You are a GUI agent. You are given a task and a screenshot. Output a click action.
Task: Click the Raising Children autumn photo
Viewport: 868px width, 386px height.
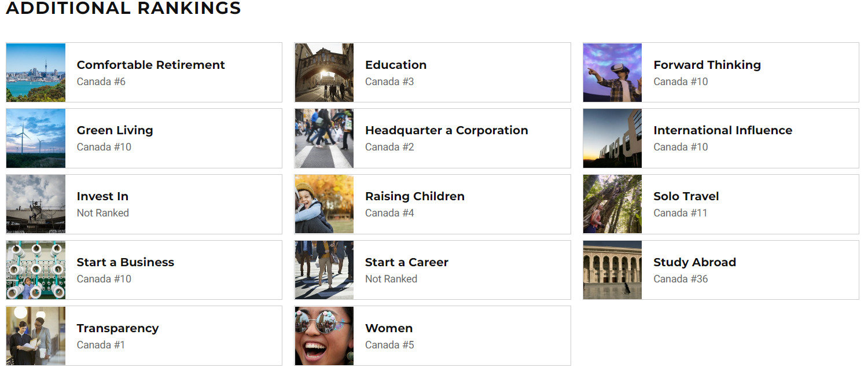pyautogui.click(x=324, y=204)
